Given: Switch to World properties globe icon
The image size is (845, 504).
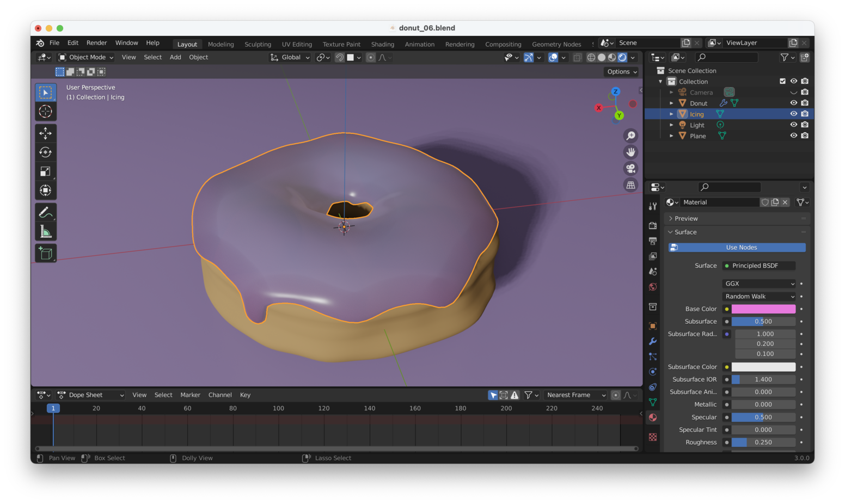Looking at the screenshot, I should pos(653,286).
